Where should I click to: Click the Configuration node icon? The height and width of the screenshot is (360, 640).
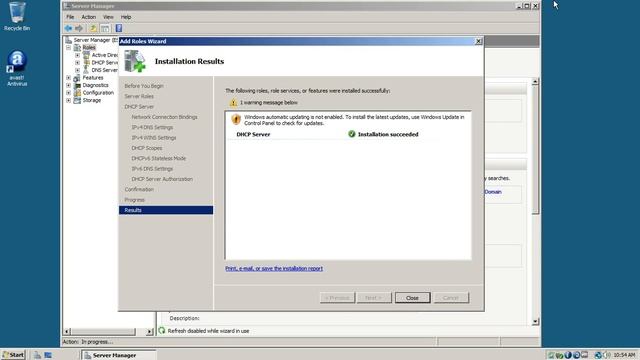coord(77,93)
